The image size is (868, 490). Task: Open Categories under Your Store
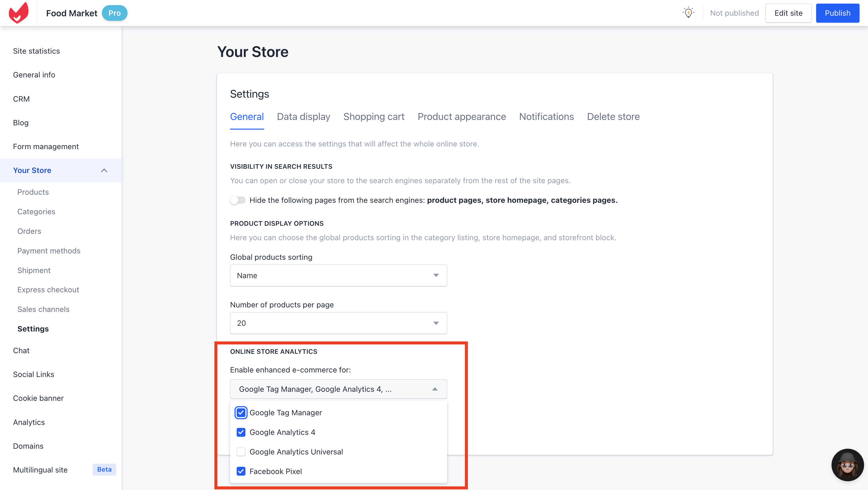point(36,212)
